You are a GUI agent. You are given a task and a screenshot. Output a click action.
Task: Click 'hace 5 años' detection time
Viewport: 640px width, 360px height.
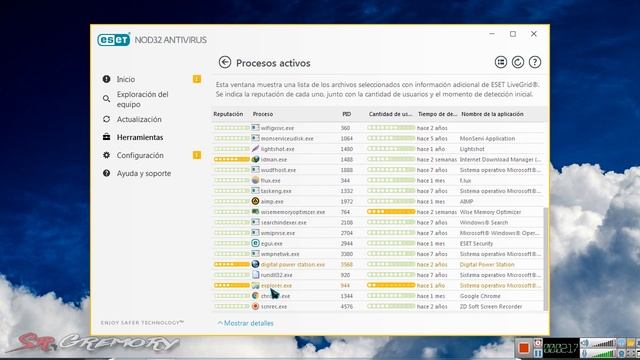click(x=432, y=138)
